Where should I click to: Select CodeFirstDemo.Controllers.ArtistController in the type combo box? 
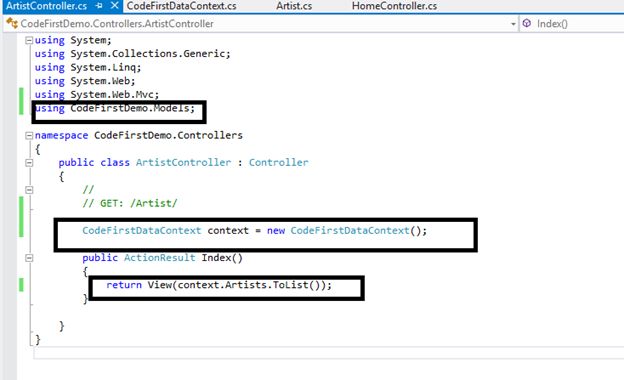click(261, 24)
